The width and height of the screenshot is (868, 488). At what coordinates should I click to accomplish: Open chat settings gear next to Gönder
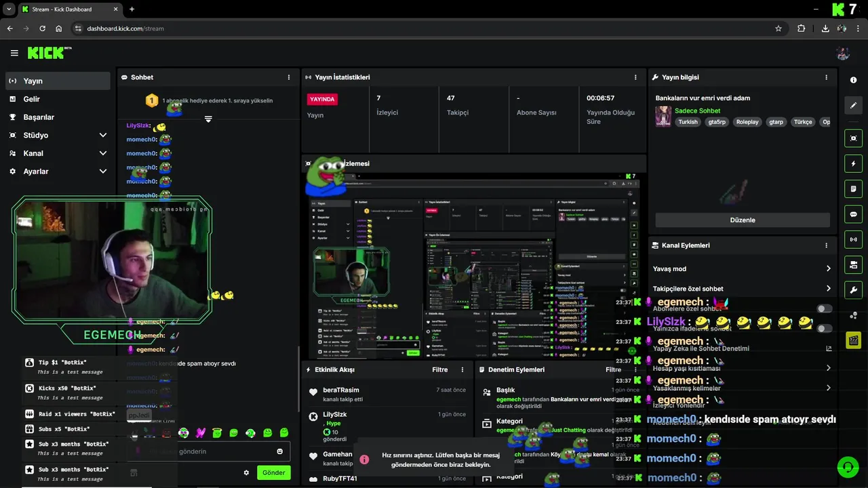pyautogui.click(x=246, y=472)
